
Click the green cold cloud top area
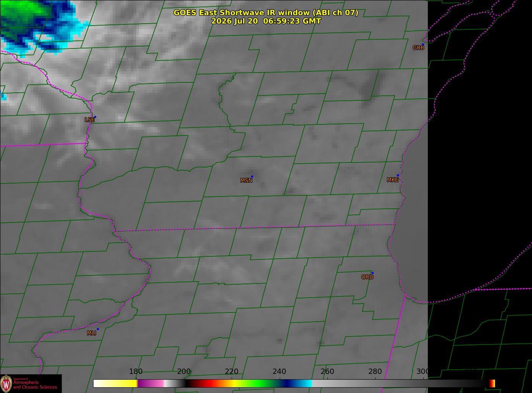pos(21,17)
